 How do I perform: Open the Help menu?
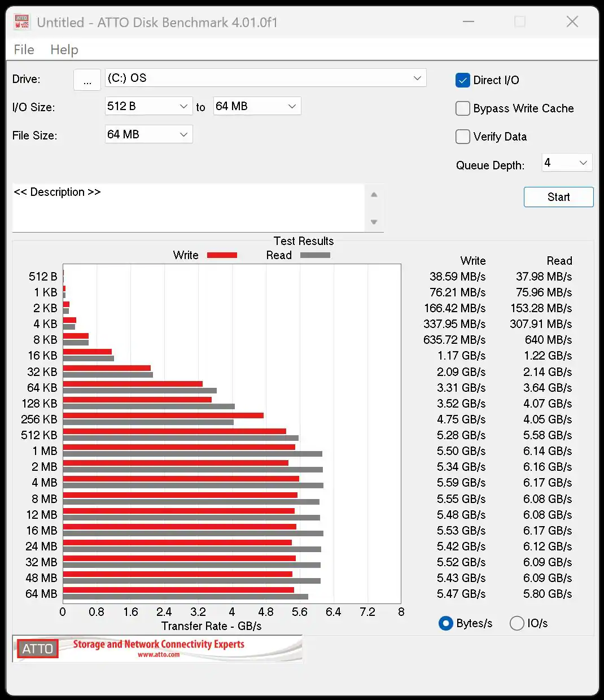pyautogui.click(x=64, y=50)
